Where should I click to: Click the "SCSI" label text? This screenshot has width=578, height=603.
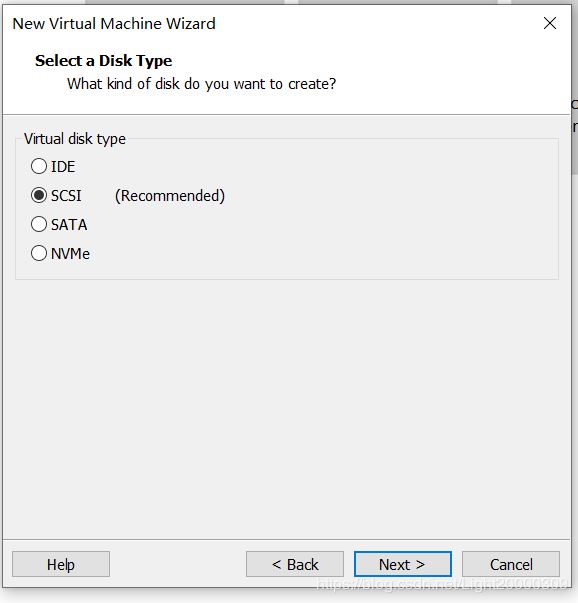point(66,196)
